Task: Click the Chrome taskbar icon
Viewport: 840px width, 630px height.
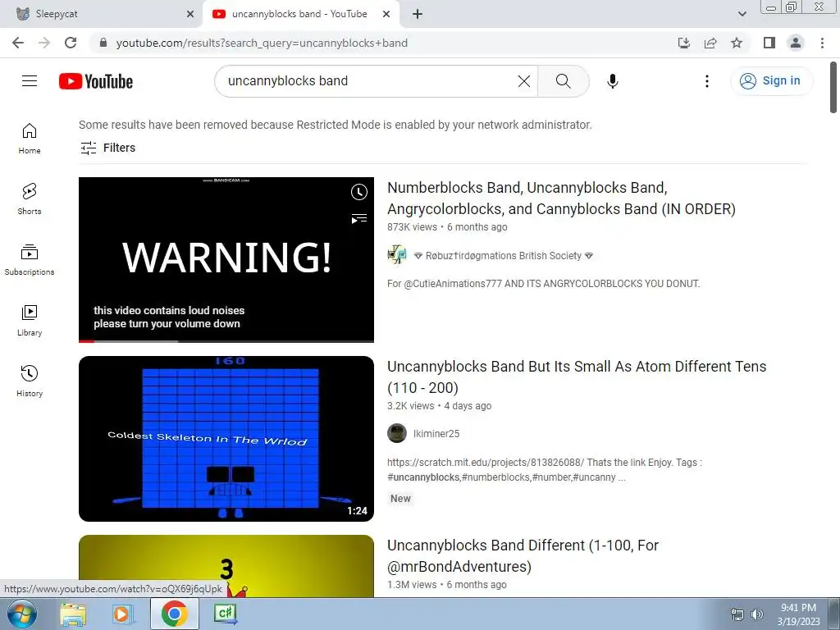Action: pos(174,614)
